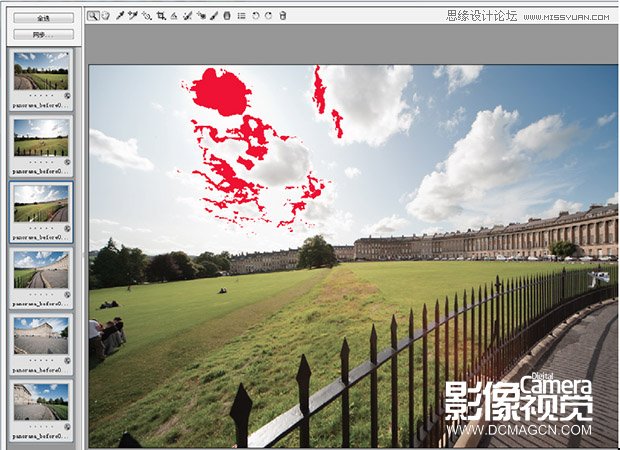Select the Adjustment Brush tool
The width and height of the screenshot is (620, 450).
214,16
